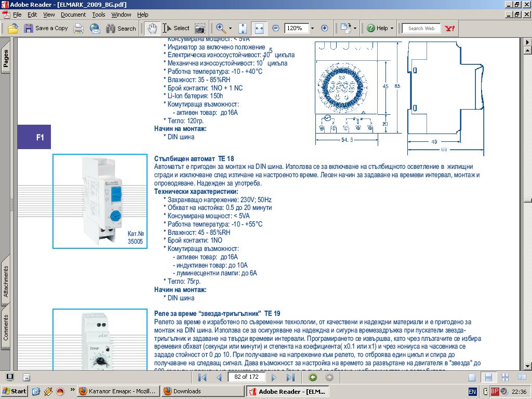Screen dimensions: 532x399
Task: Go to the next page
Action: click(274, 377)
